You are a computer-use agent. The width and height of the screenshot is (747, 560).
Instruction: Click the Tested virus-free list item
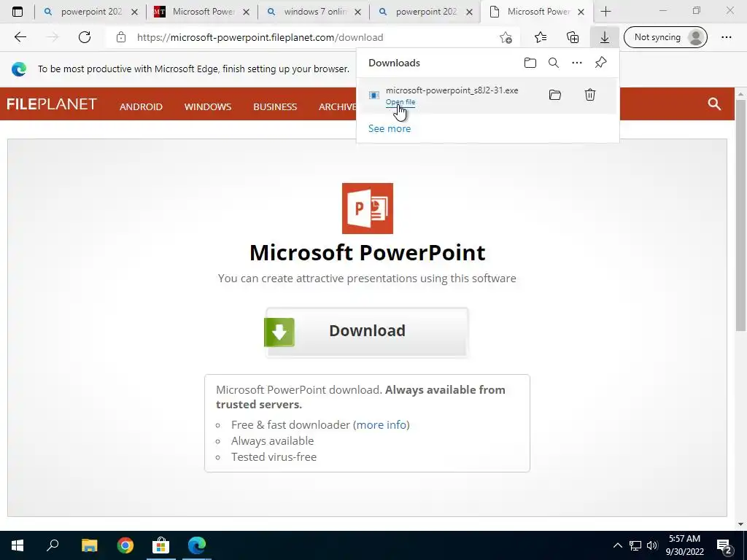(x=274, y=457)
